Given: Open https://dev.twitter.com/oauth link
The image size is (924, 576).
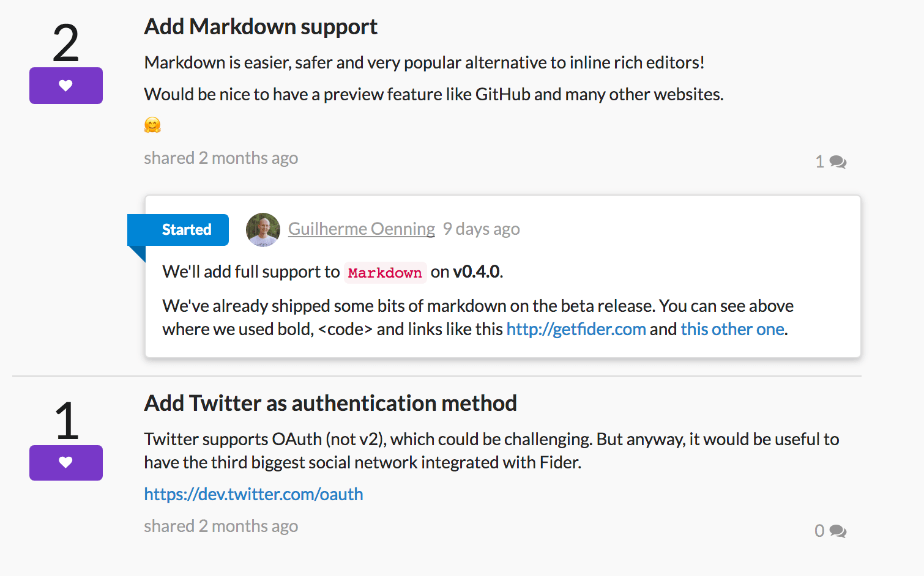Looking at the screenshot, I should 253,494.
